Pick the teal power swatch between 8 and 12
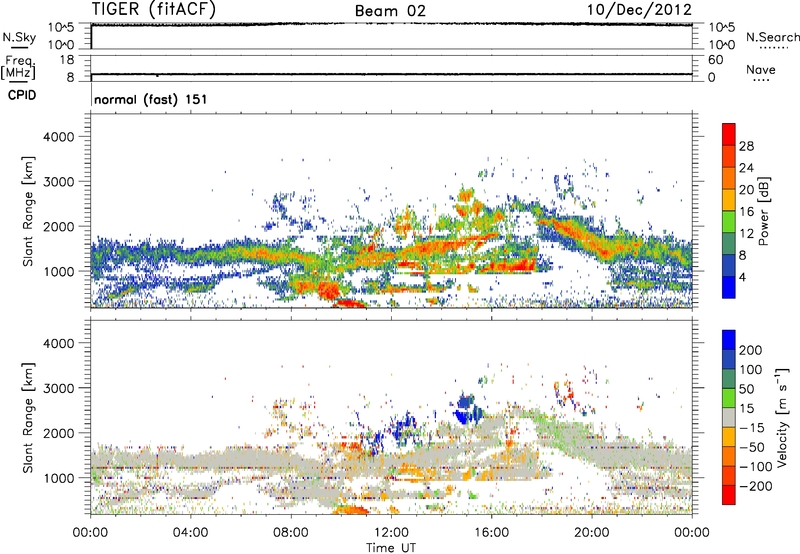 [x=729, y=243]
